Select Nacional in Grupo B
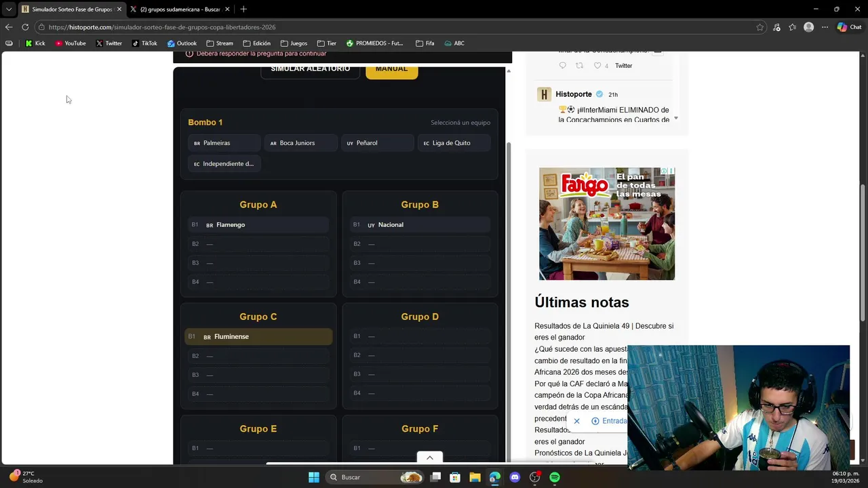Image resolution: width=868 pixels, height=488 pixels. pos(420,224)
